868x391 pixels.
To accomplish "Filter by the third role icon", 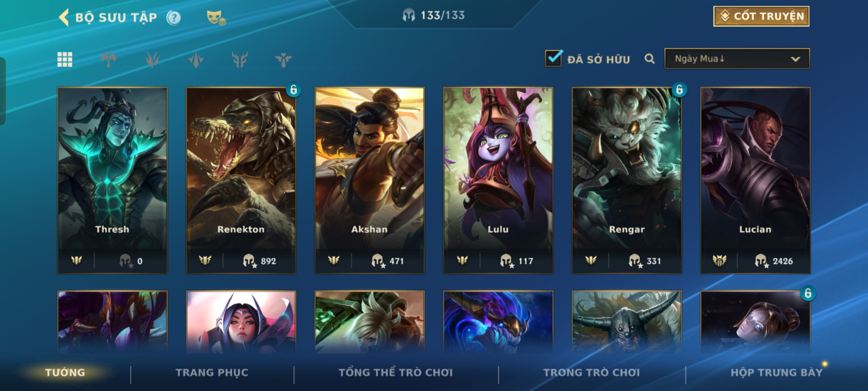I will (196, 60).
